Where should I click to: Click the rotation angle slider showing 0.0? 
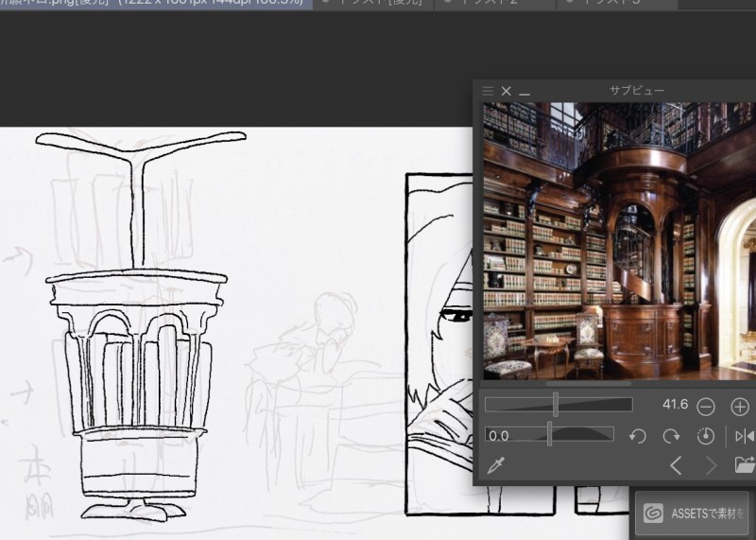click(x=549, y=434)
